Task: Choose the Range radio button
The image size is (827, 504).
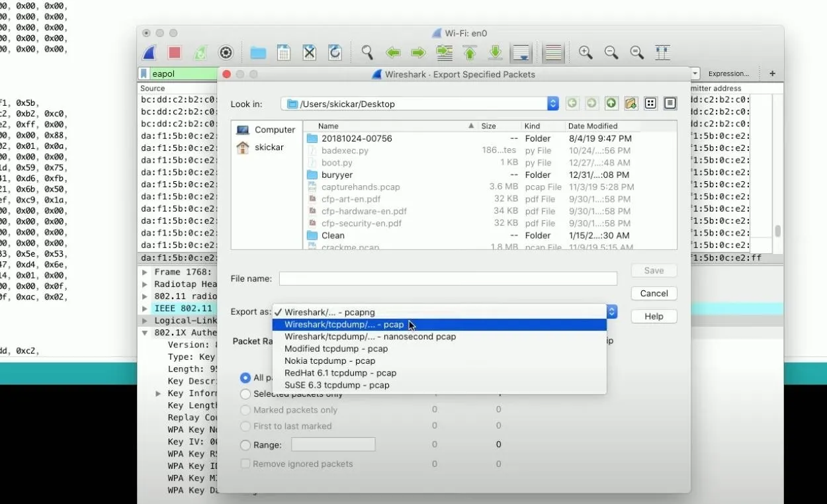Action: pyautogui.click(x=245, y=445)
